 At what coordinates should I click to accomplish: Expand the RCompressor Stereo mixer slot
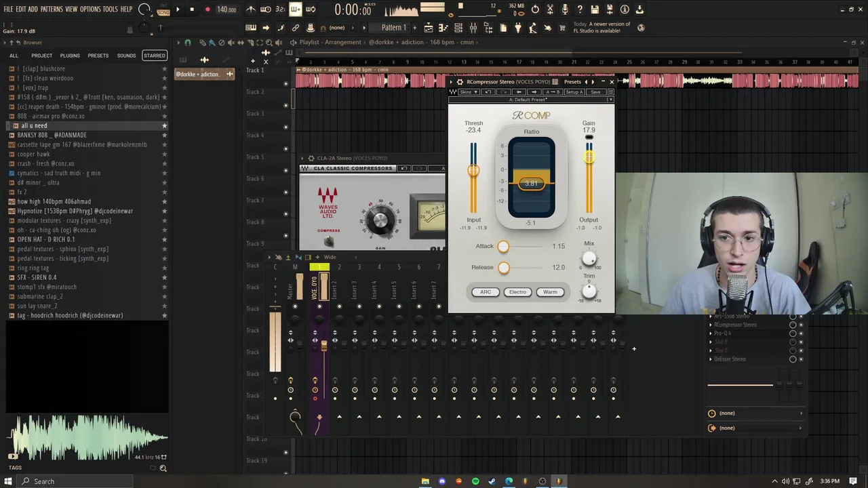[x=711, y=325]
